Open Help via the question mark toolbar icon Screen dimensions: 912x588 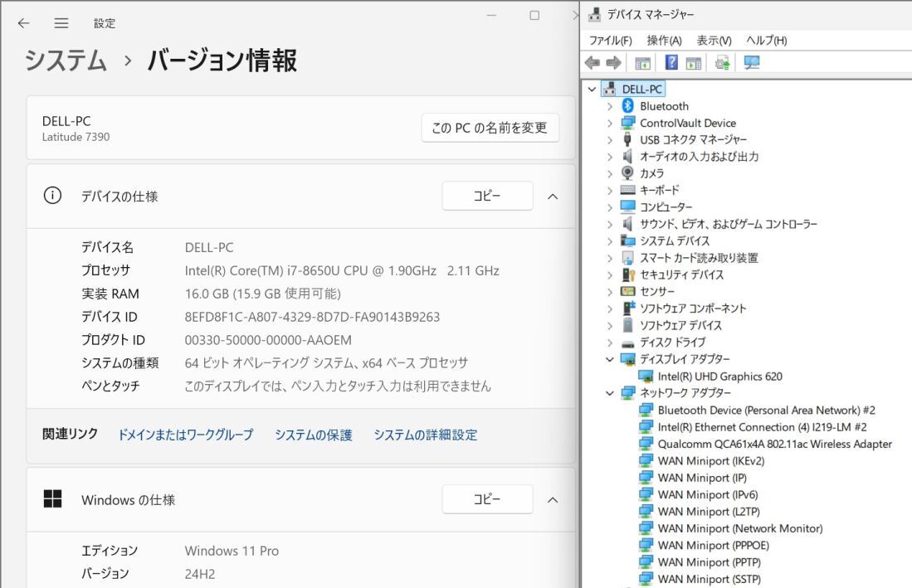(x=671, y=61)
